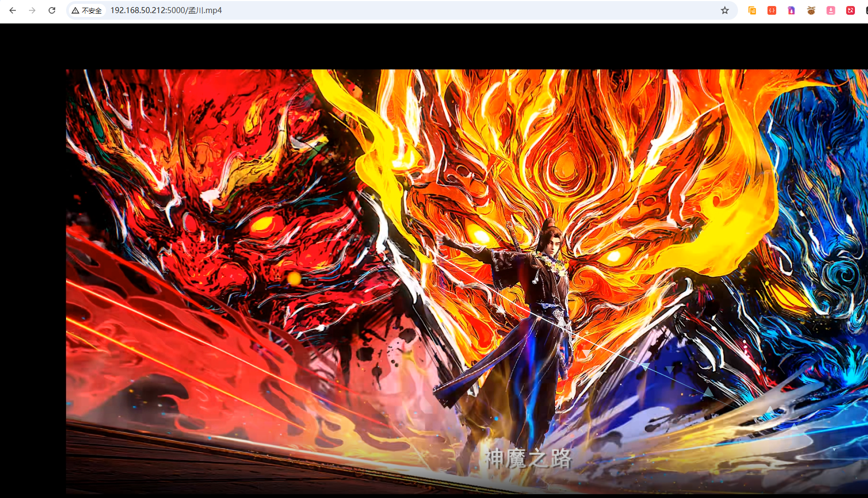Open the red capture-translate extension icon

pos(851,10)
